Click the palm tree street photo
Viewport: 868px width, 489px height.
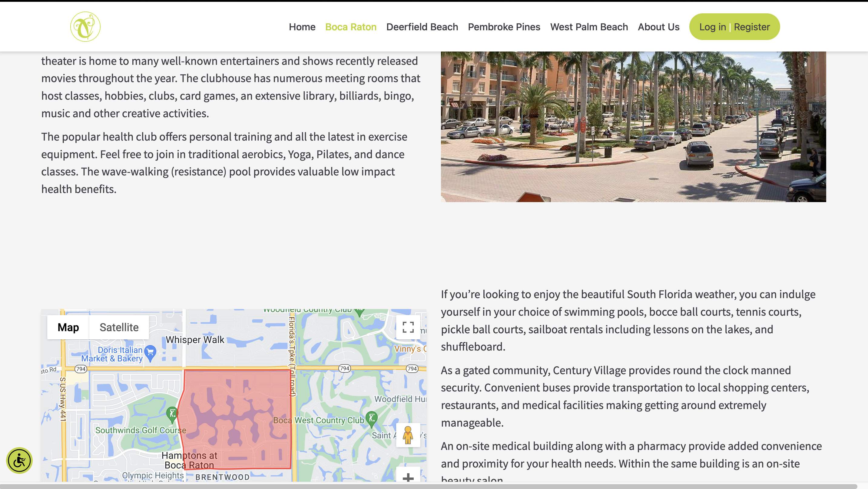[x=633, y=126]
